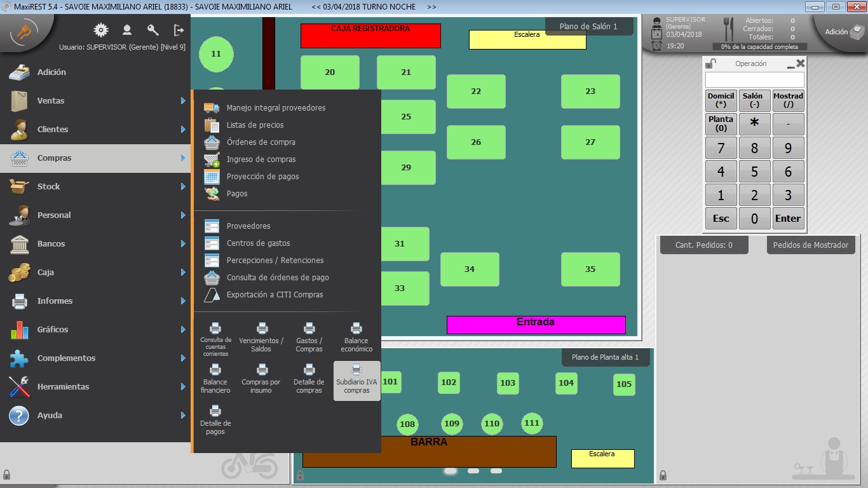Viewport: 868px width, 488px height.
Task: Click the Operación keypad input field
Action: click(754, 80)
